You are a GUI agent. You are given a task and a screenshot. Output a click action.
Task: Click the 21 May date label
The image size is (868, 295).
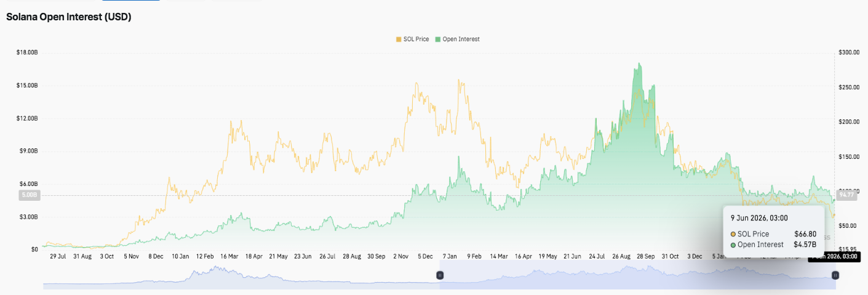click(278, 256)
